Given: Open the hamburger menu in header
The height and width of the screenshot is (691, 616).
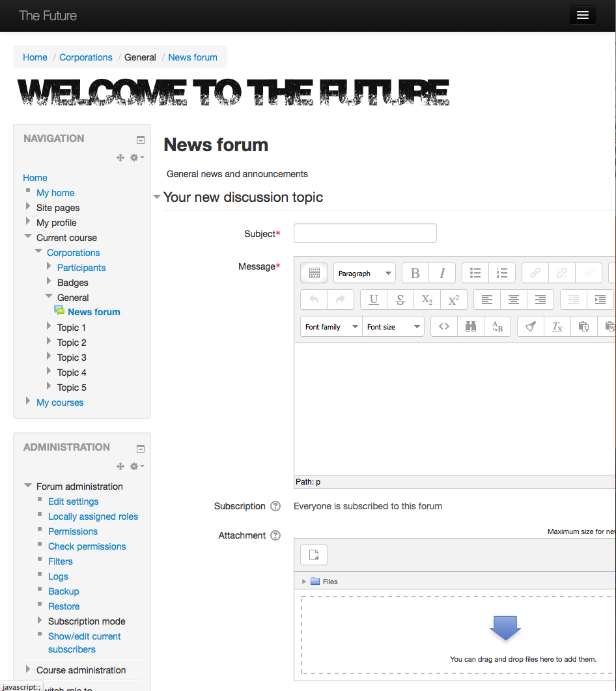Looking at the screenshot, I should [x=583, y=15].
